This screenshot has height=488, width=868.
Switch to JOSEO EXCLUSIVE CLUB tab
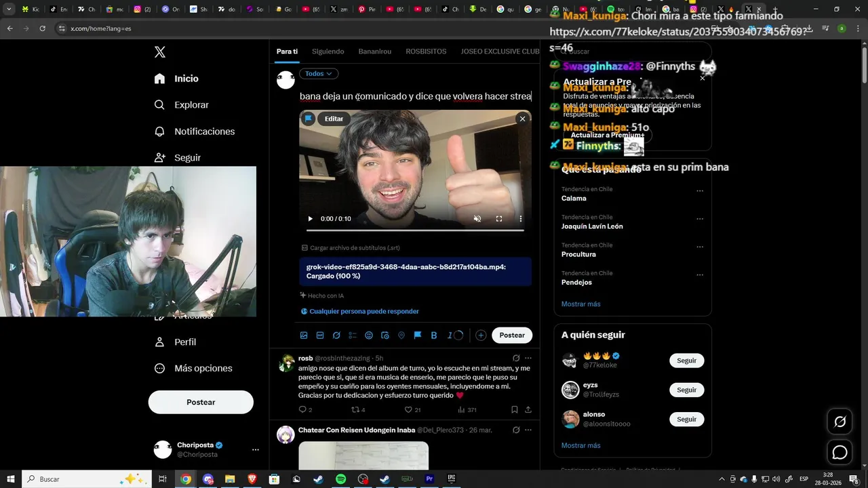(x=500, y=52)
